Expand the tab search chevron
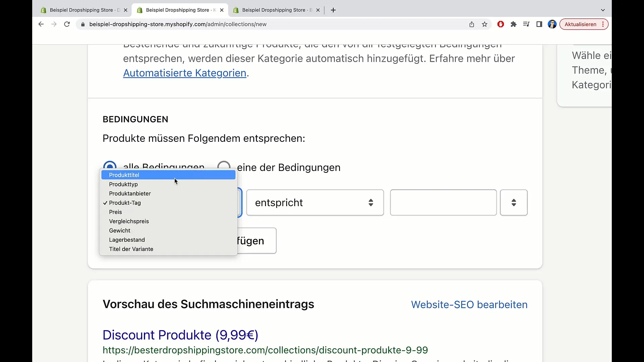 pos(603,10)
